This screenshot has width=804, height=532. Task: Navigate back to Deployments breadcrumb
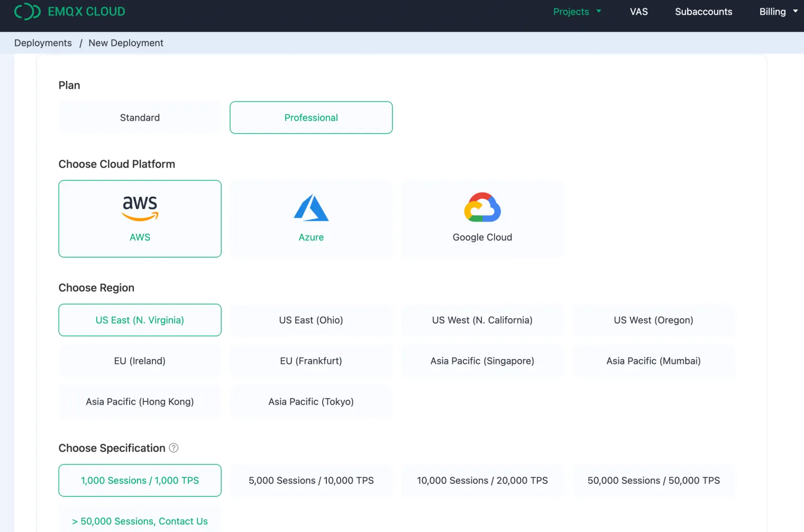click(x=43, y=43)
